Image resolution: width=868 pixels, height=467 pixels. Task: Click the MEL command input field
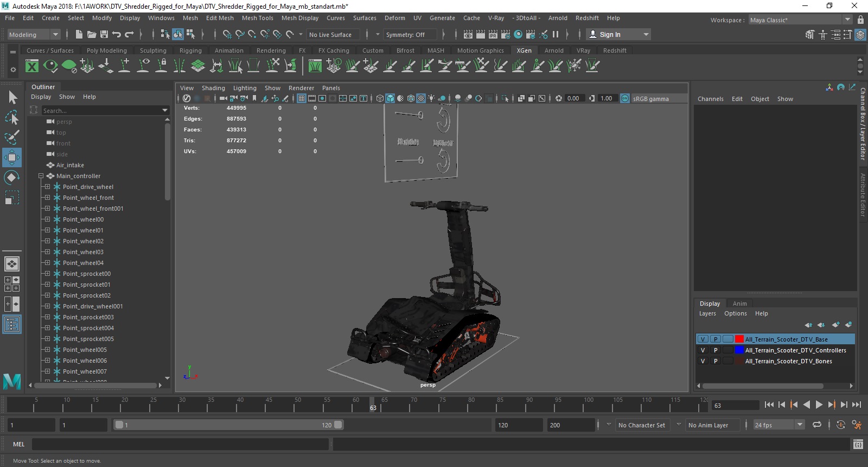[180, 444]
